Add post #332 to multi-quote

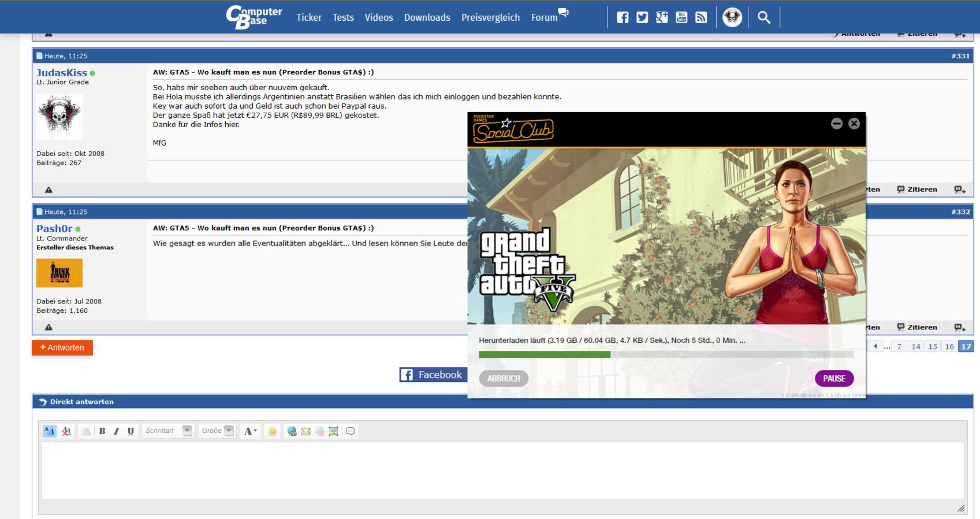[x=960, y=327]
